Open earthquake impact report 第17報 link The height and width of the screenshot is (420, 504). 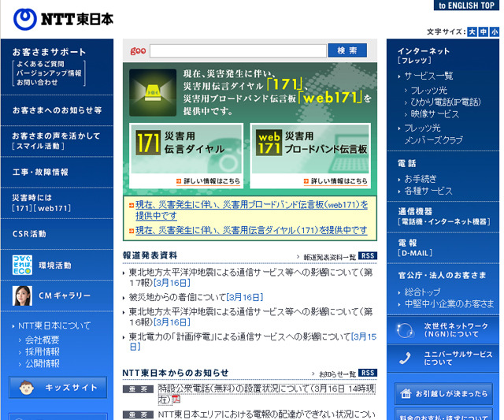pyautogui.click(x=250, y=277)
